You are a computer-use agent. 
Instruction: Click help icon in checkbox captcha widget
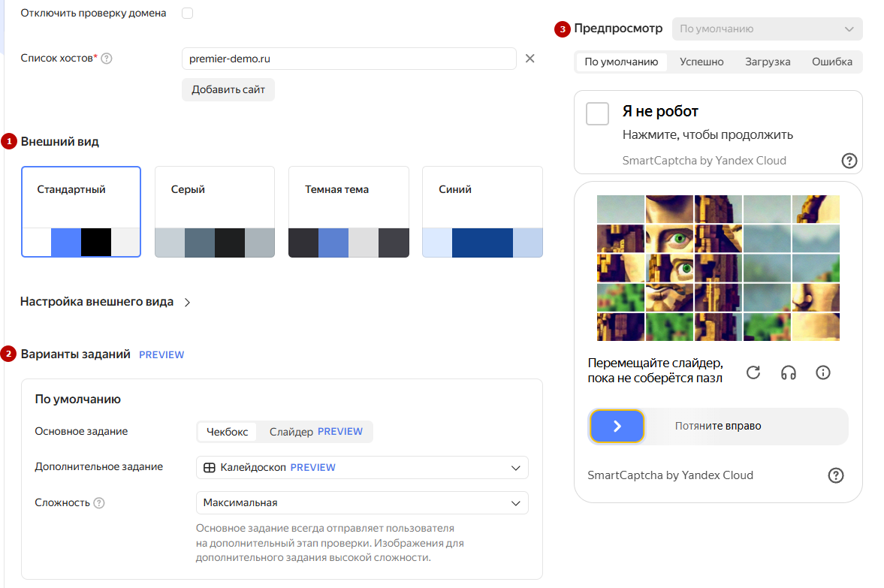click(x=849, y=160)
